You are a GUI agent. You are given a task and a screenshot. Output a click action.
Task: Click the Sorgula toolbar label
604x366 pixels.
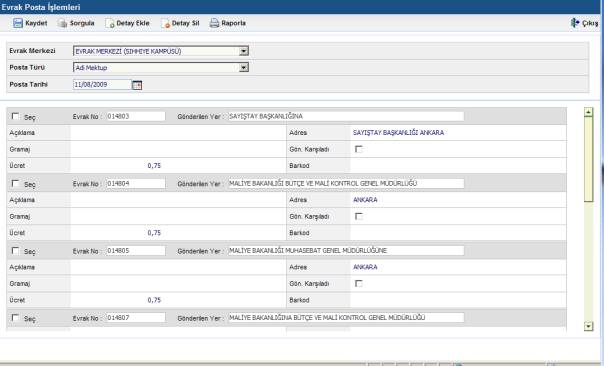[x=82, y=23]
